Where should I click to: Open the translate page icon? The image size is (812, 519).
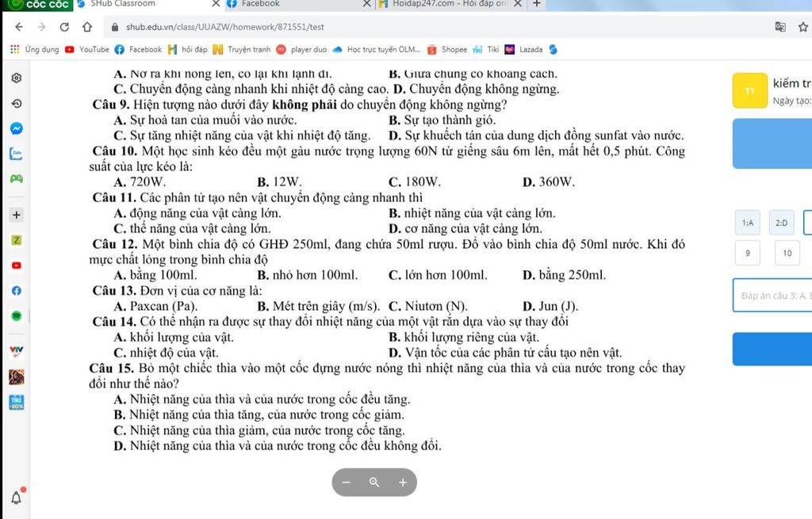coord(780,27)
